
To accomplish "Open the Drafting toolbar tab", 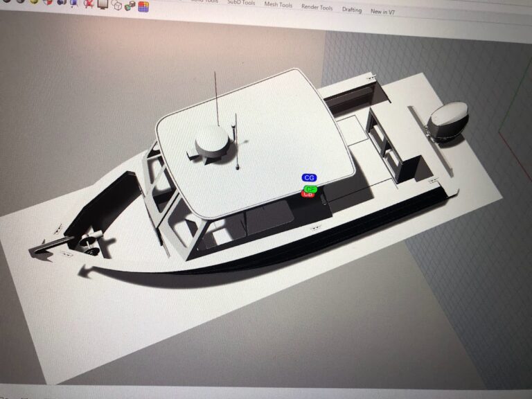I will pyautogui.click(x=351, y=10).
